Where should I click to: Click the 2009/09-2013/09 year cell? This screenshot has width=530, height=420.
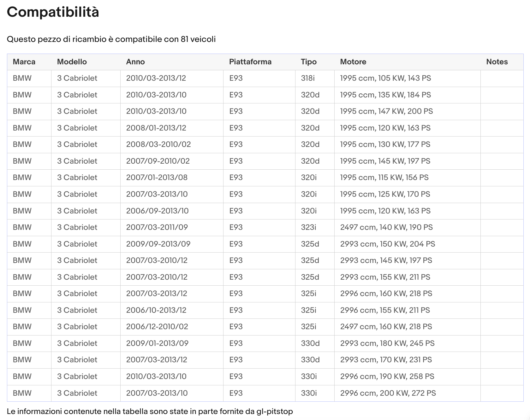[172, 244]
